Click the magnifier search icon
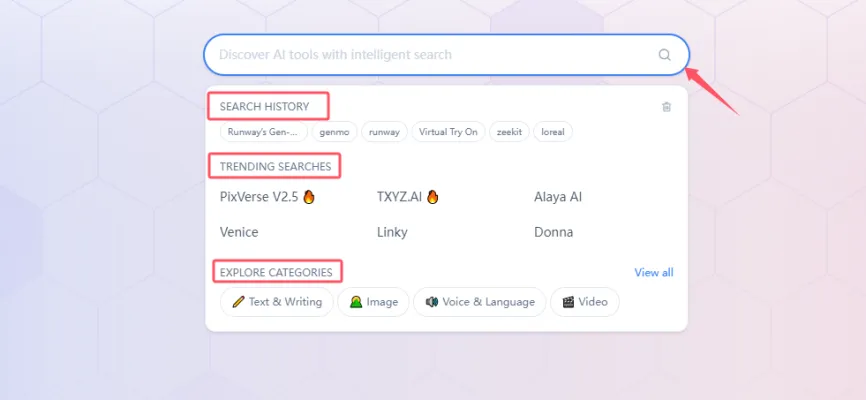Viewport: 866px width, 400px height. pyautogui.click(x=664, y=55)
